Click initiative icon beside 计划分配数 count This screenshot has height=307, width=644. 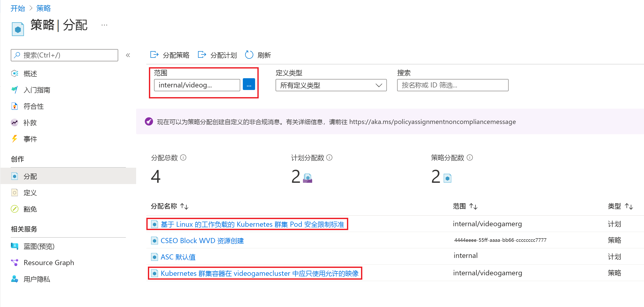click(x=308, y=178)
